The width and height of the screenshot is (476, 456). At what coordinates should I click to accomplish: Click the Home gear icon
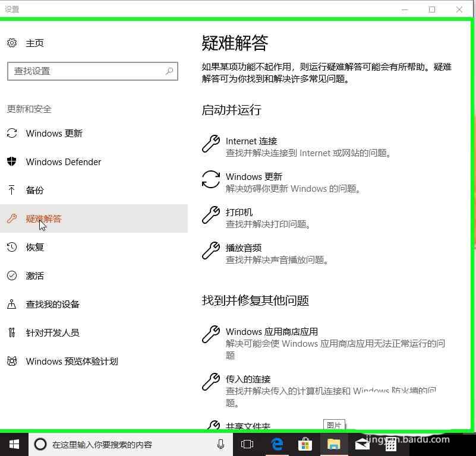(x=12, y=43)
